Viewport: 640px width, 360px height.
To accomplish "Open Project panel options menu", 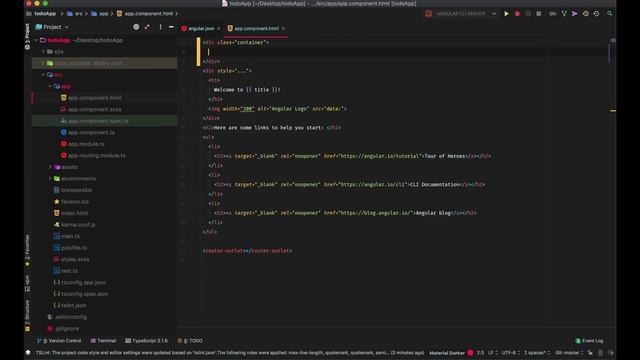I will coord(160,27).
